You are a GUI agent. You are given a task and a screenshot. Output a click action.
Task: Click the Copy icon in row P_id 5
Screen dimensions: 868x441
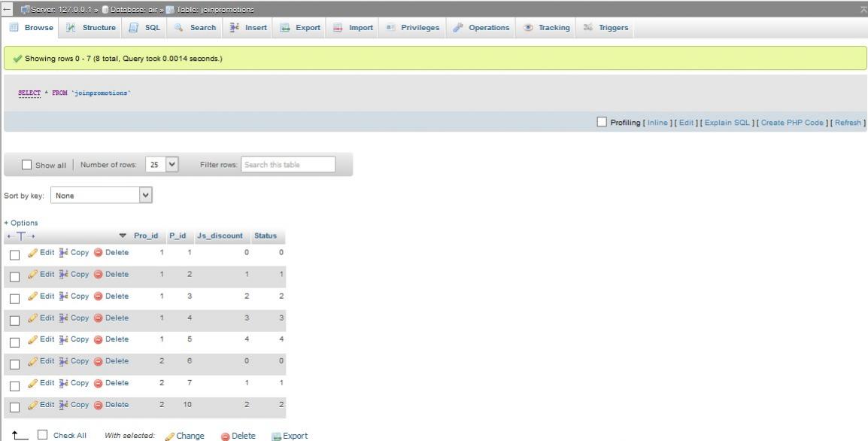64,339
